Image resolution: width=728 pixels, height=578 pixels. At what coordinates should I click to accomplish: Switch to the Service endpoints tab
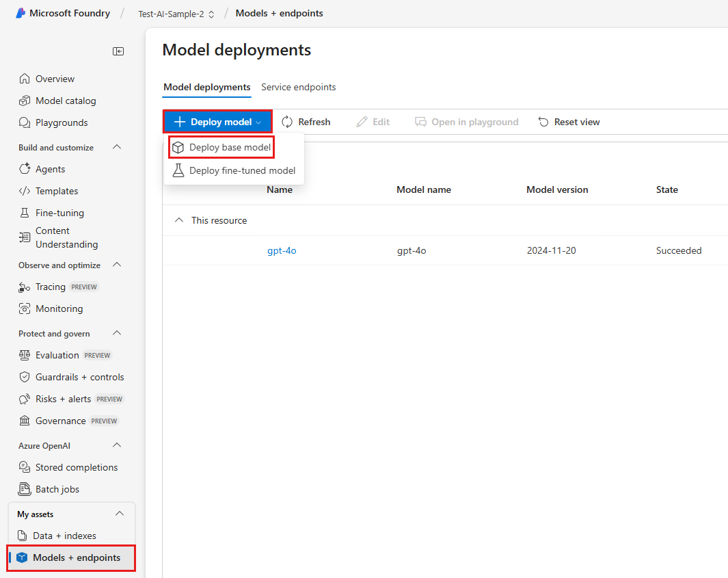coord(299,87)
